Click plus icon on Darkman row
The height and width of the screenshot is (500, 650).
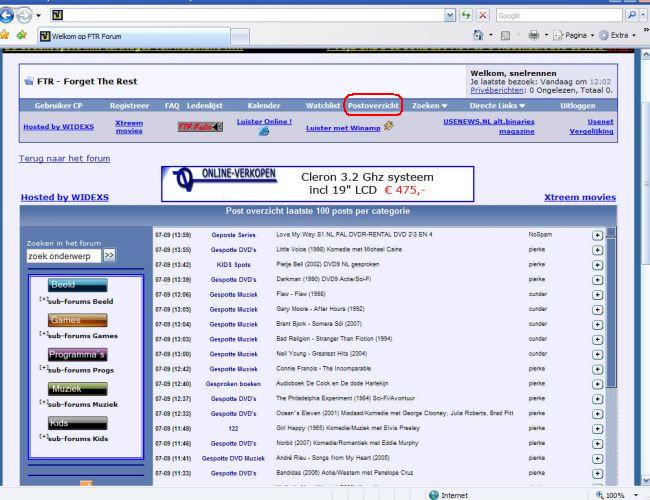coord(597,280)
